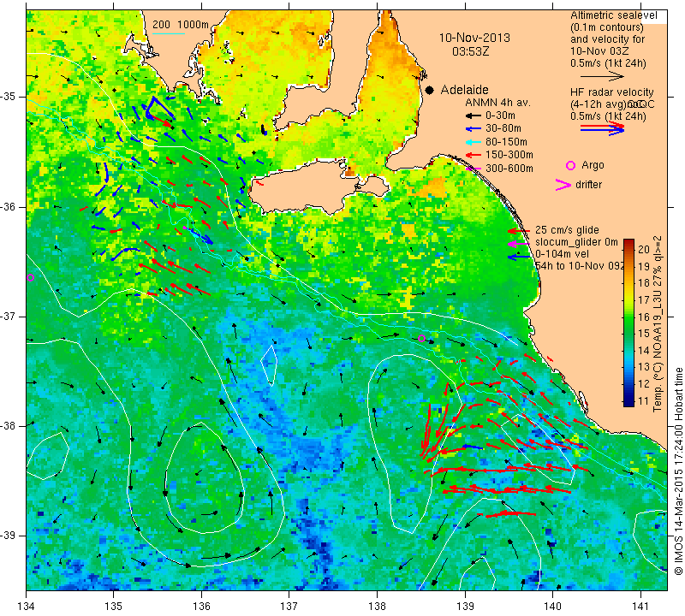Click the 'HF radar velocity' heading
This screenshot has height=616, width=685.
coord(612,92)
